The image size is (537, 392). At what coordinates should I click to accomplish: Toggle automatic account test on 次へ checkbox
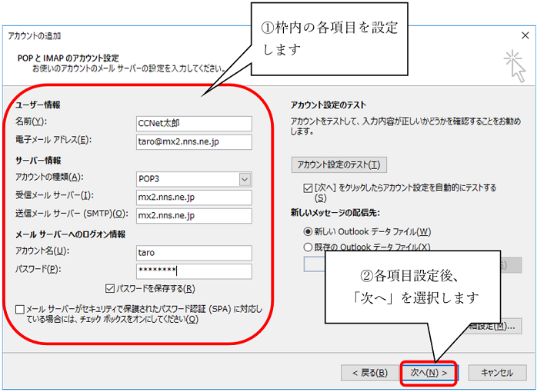click(309, 188)
